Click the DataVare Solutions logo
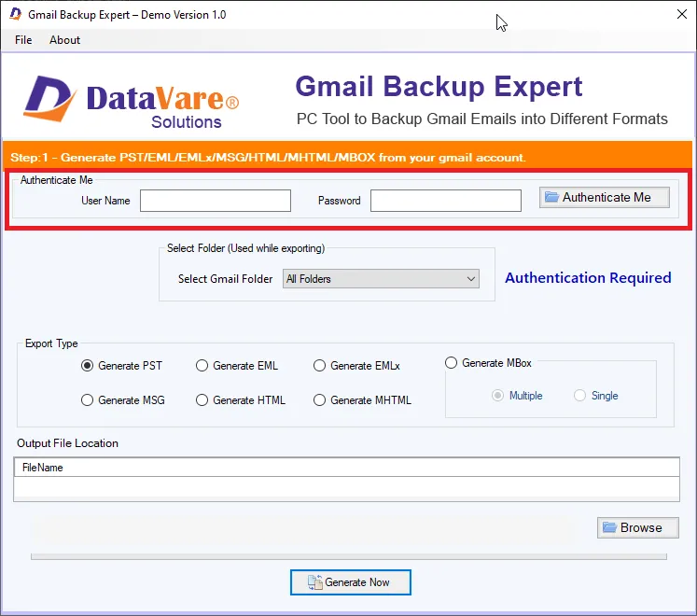 (x=132, y=102)
